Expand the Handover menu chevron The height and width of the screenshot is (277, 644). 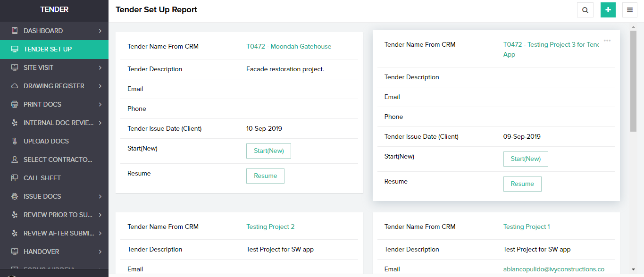[100, 252]
